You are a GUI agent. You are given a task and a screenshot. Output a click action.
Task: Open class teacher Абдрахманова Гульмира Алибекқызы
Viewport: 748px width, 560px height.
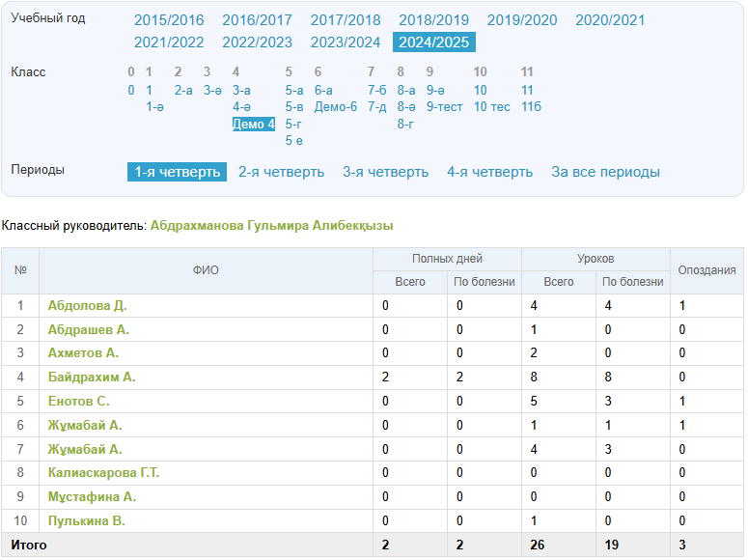tap(271, 225)
